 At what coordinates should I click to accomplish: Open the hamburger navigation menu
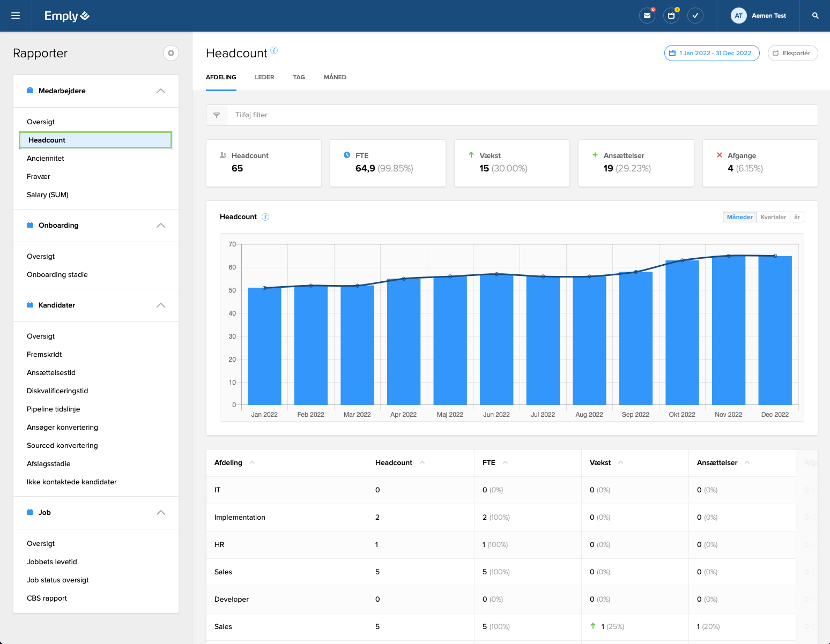click(x=16, y=16)
